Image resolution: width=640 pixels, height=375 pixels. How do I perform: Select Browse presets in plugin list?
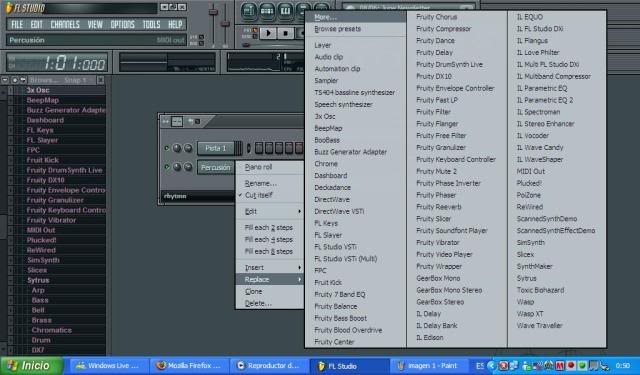coord(356,29)
